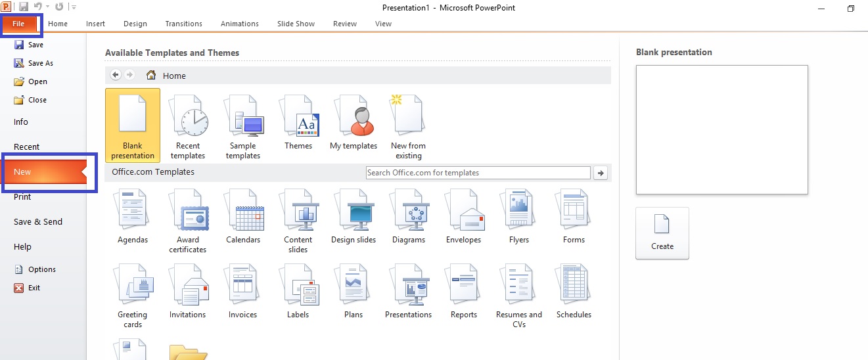Click the File tab

click(x=18, y=24)
